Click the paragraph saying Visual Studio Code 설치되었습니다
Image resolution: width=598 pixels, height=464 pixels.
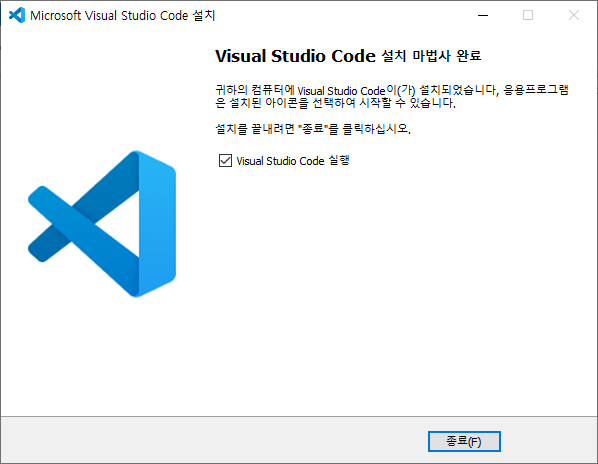click(392, 96)
